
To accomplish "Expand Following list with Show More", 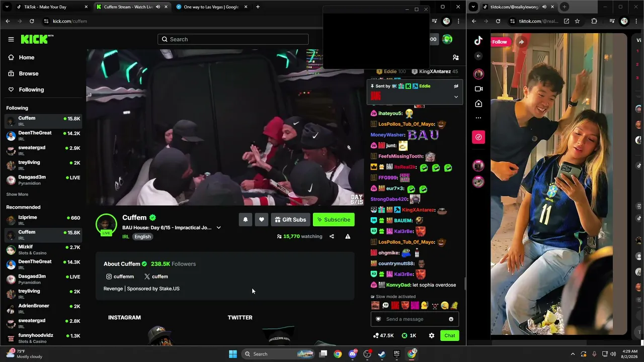I will 17,195.
